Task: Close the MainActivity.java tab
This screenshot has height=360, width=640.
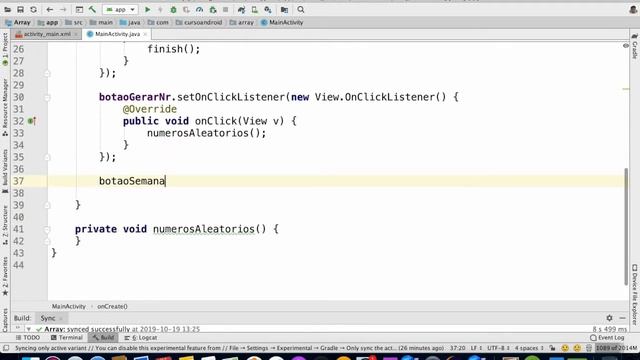Action: click(145, 34)
